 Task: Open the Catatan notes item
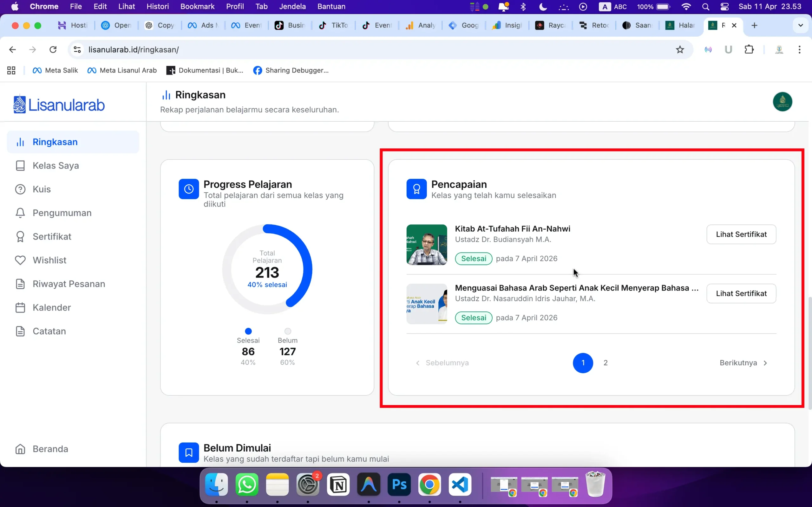(49, 331)
